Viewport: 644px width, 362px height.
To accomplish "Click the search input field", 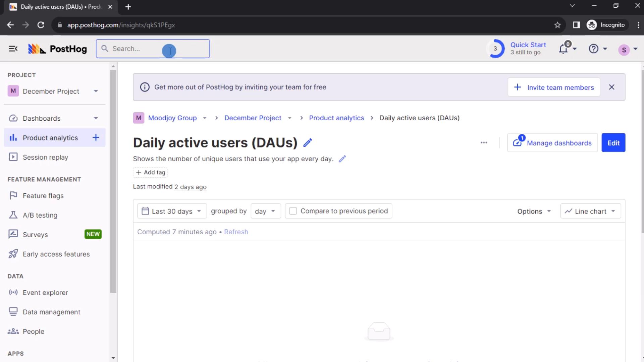I will pyautogui.click(x=153, y=49).
